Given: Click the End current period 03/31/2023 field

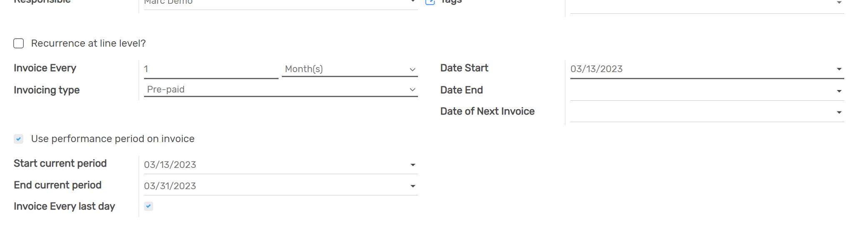Looking at the screenshot, I should (275, 186).
